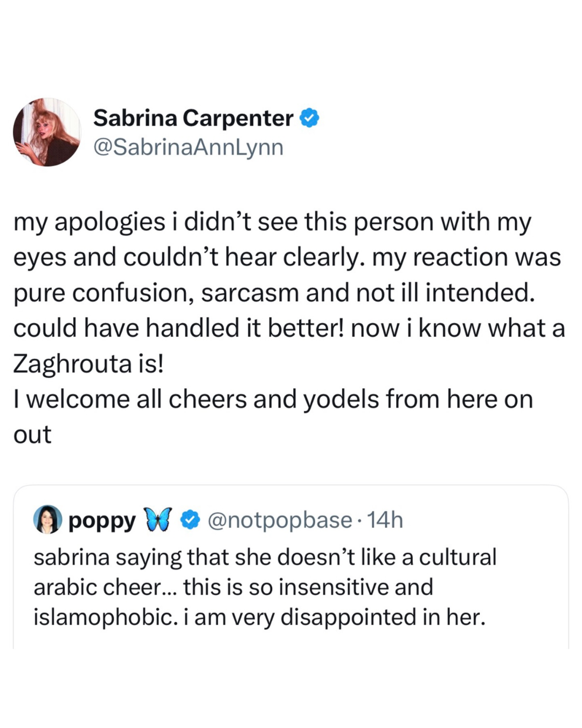Click the verified badge beside Sabrina Carpenter
The width and height of the screenshot is (582, 728).
pyautogui.click(x=309, y=118)
